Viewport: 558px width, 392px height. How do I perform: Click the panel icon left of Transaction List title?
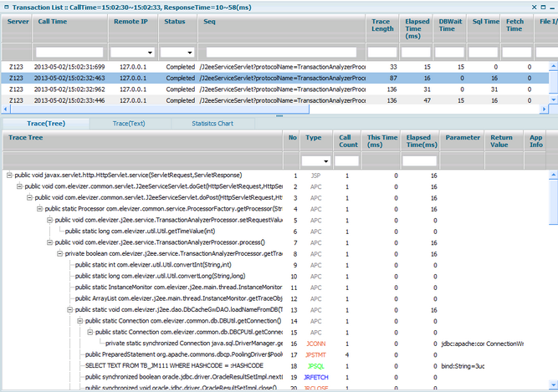point(7,8)
